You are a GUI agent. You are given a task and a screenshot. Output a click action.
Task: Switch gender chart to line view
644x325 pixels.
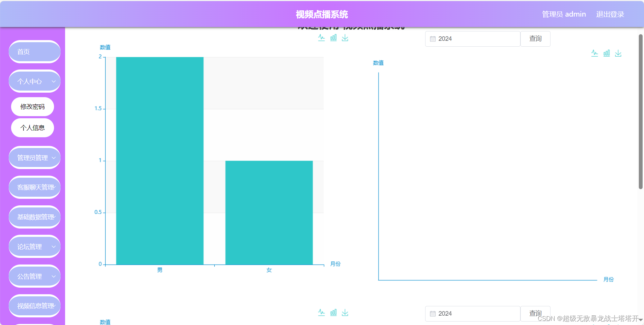click(321, 38)
